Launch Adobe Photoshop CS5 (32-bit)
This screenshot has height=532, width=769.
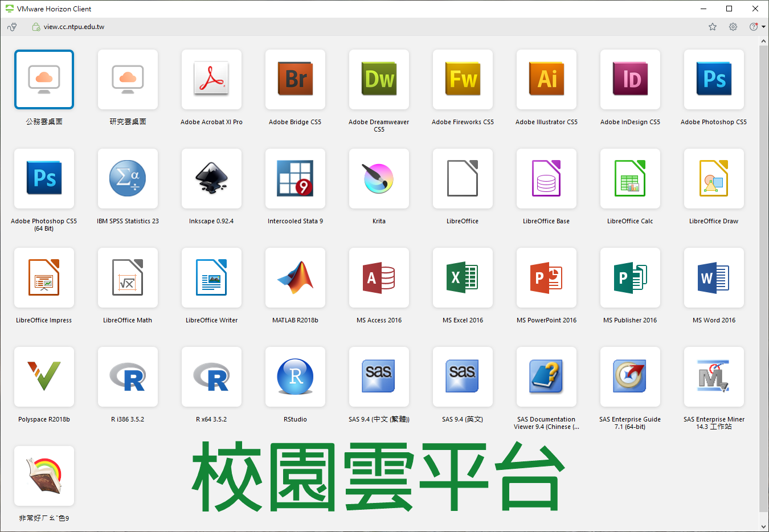point(714,79)
